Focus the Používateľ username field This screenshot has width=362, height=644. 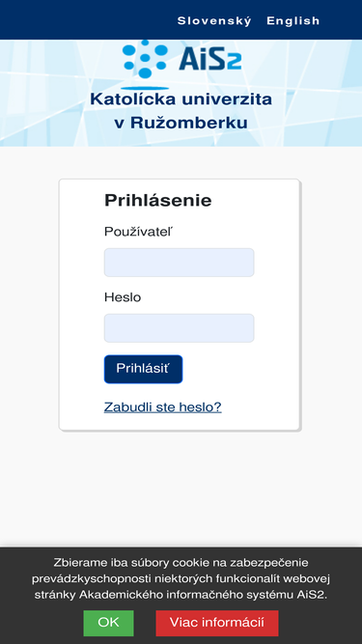[x=179, y=263]
